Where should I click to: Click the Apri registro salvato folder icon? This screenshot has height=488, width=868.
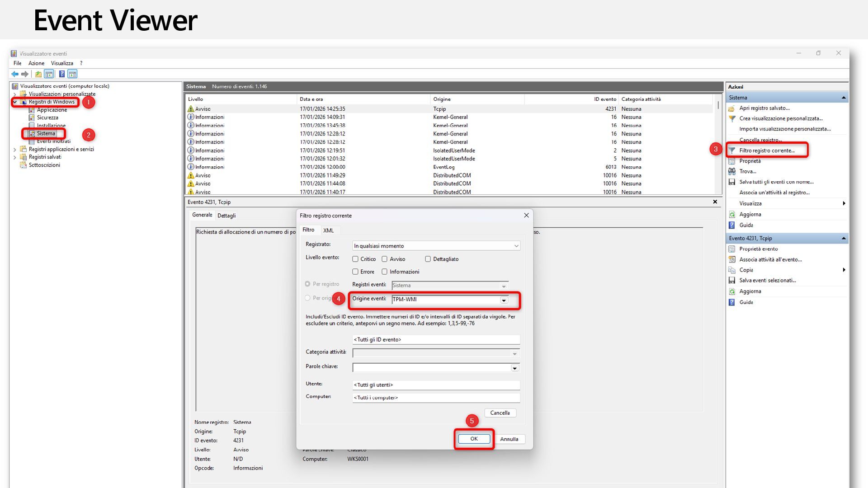click(x=732, y=108)
